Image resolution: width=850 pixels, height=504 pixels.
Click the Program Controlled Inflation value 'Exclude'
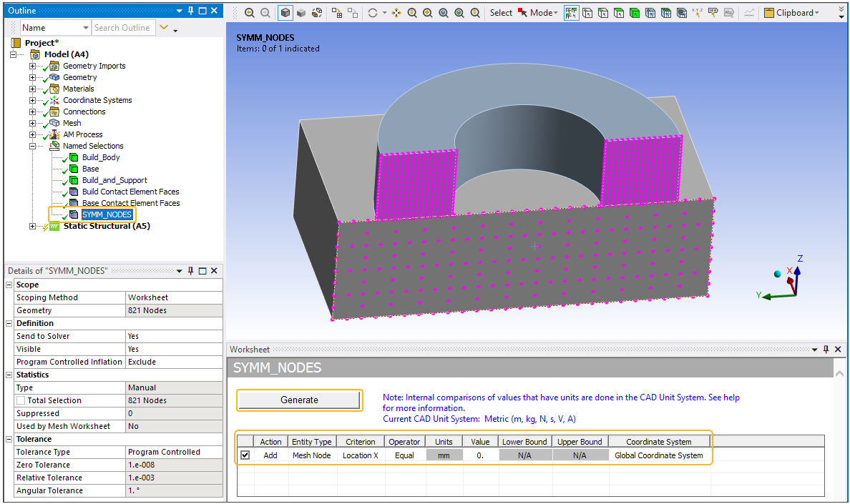tap(173, 362)
